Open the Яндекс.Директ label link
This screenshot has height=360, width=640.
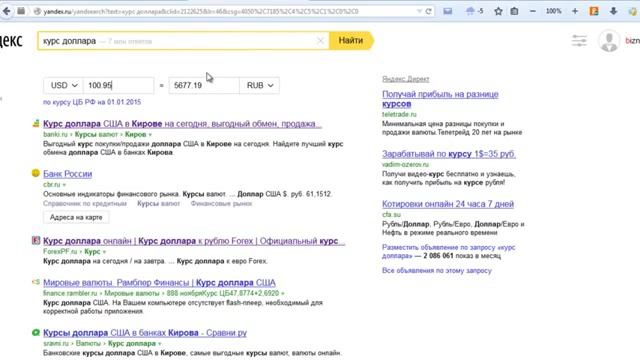point(405,79)
